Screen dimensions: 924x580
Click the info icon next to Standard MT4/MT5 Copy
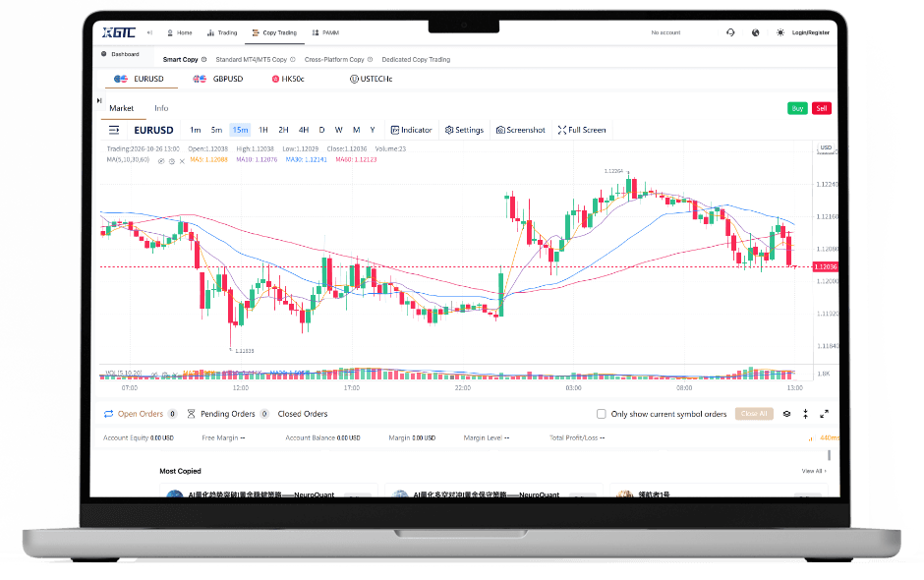[293, 60]
